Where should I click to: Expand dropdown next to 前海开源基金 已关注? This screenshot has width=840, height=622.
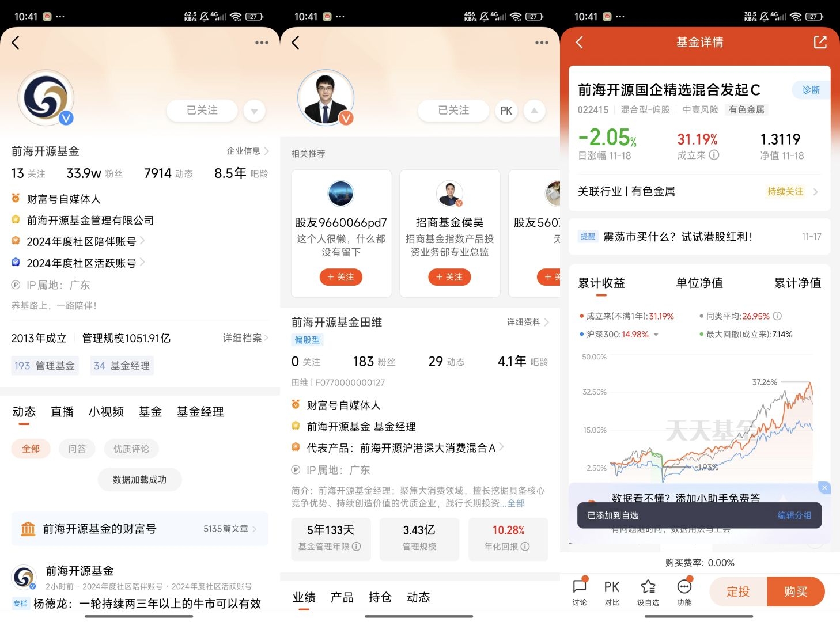tap(254, 110)
